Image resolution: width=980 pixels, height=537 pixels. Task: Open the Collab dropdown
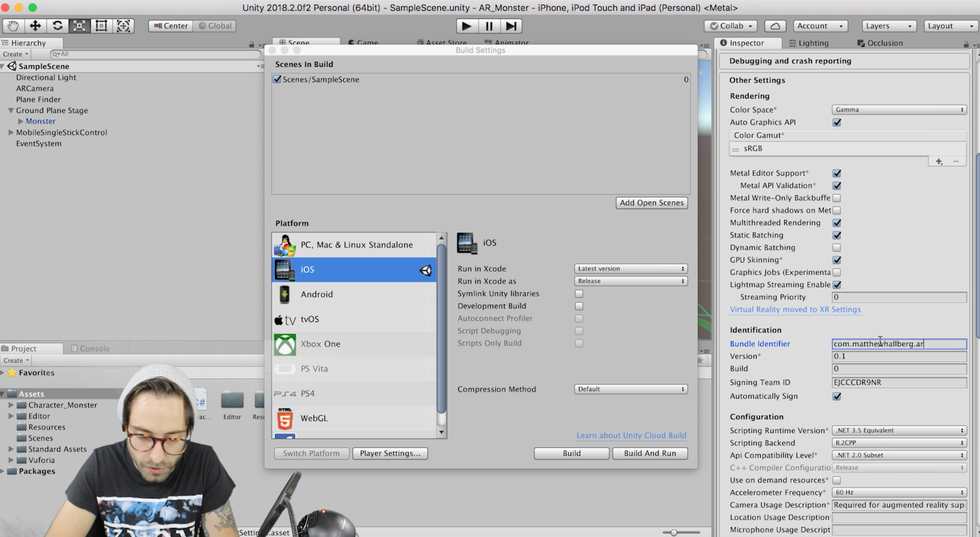731,26
